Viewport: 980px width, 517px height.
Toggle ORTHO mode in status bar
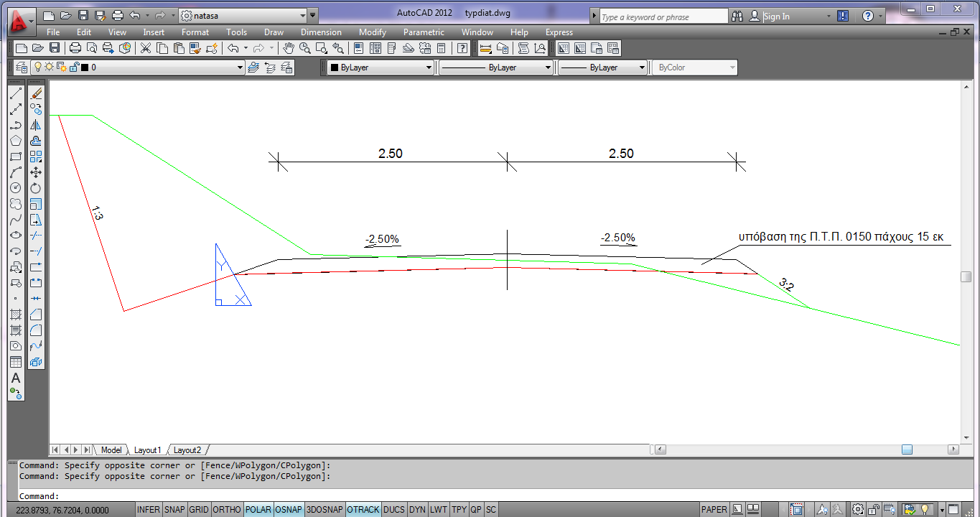(227, 510)
